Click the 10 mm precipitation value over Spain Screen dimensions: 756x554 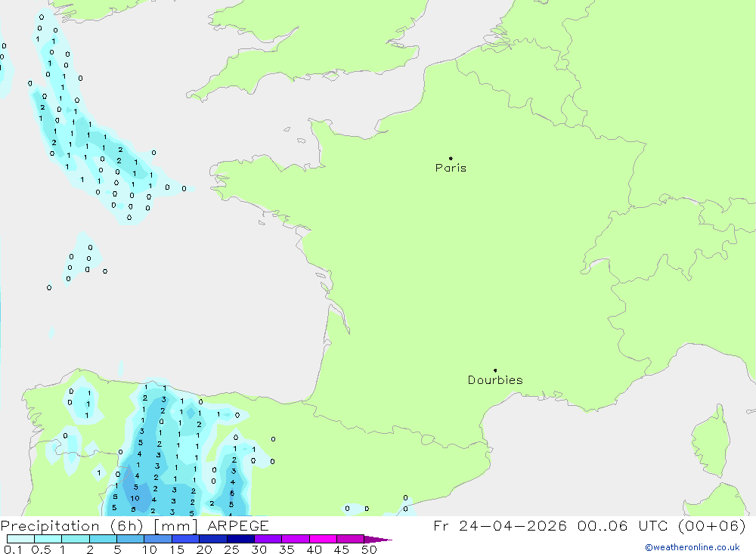pos(135,499)
